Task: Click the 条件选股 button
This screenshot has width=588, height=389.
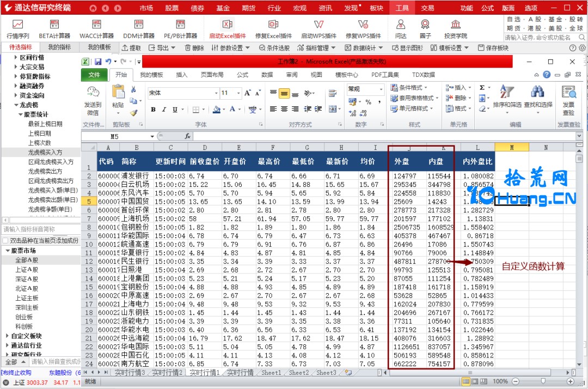Action: [274, 47]
